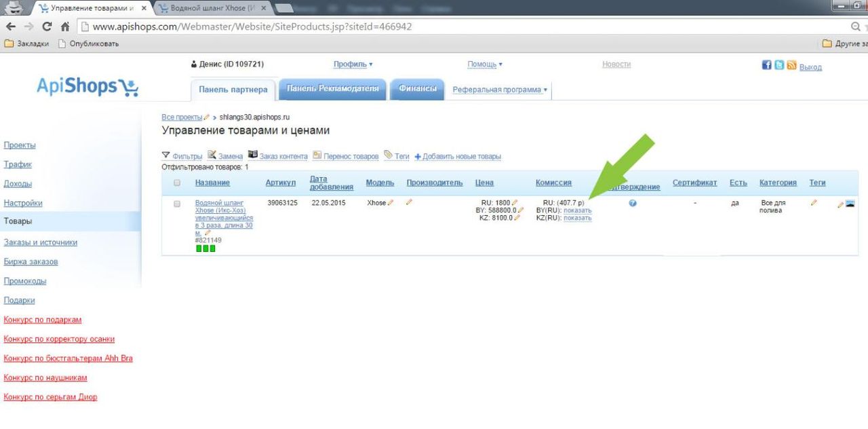Edit KZ price 8100.0 pencil
This screenshot has width=868, height=429.
click(x=517, y=217)
